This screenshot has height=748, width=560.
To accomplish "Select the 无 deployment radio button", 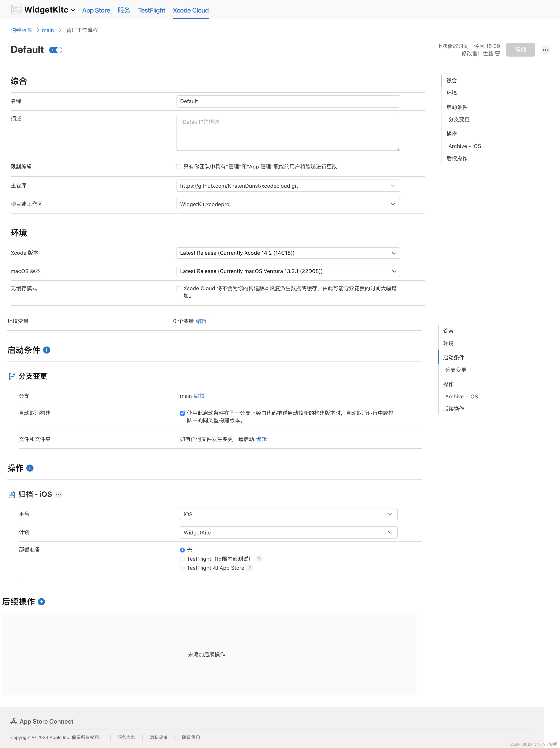I will pyautogui.click(x=182, y=550).
